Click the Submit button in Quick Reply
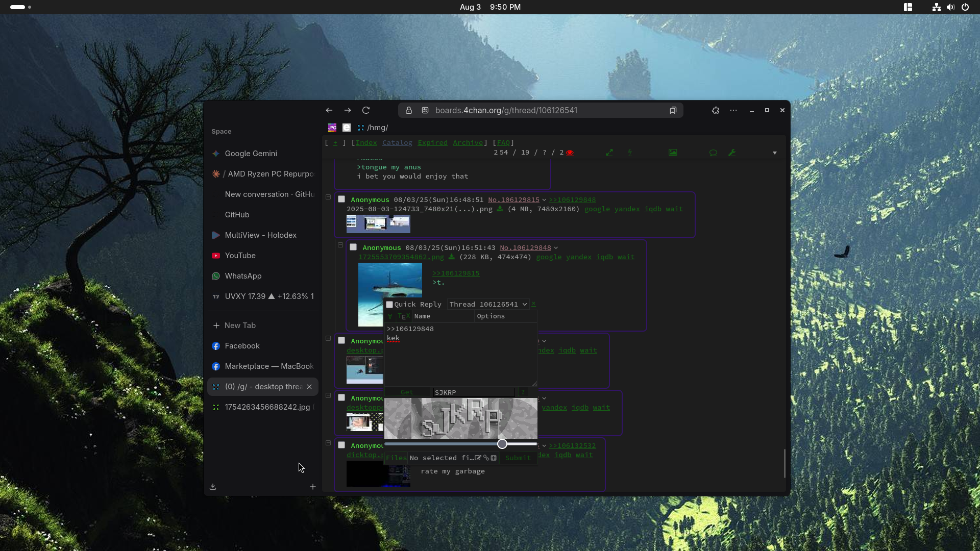The height and width of the screenshot is (551, 980). (x=518, y=458)
